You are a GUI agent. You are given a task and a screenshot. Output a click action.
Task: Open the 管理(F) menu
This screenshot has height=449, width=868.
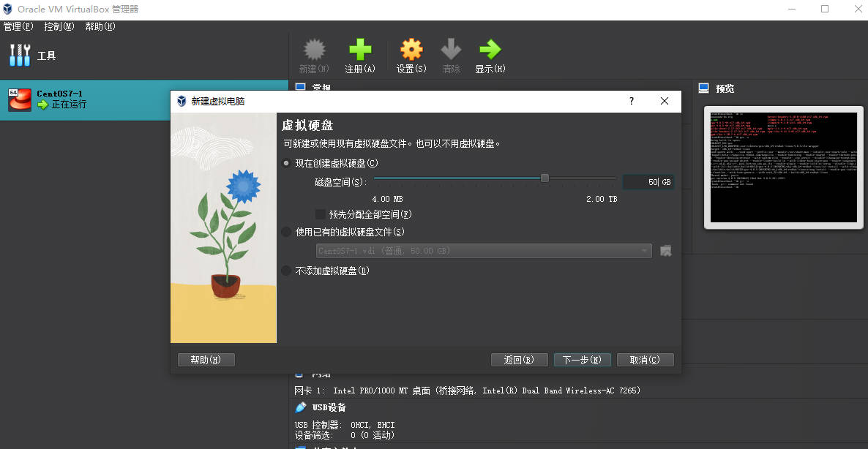(x=18, y=26)
